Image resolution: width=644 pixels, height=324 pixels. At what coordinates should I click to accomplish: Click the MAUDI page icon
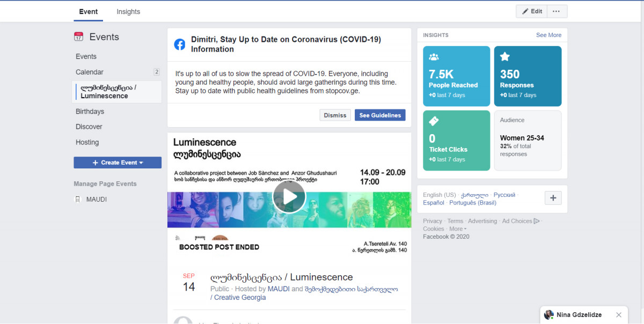[78, 200]
